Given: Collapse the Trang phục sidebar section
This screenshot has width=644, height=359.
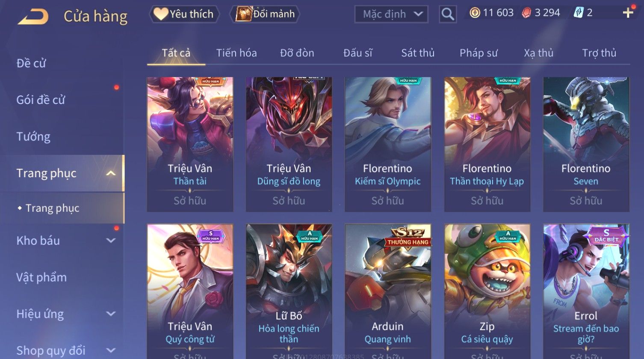Looking at the screenshot, I should [x=111, y=173].
